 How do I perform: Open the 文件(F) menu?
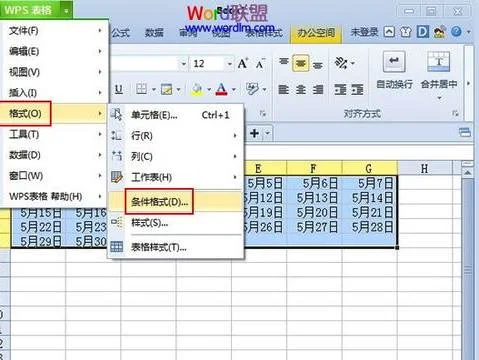[x=55, y=31]
